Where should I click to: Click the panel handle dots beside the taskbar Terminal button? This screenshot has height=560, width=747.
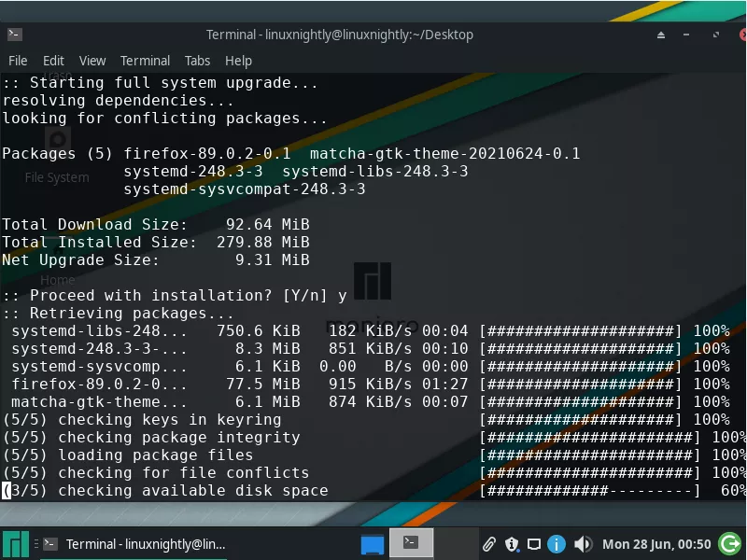click(x=36, y=544)
